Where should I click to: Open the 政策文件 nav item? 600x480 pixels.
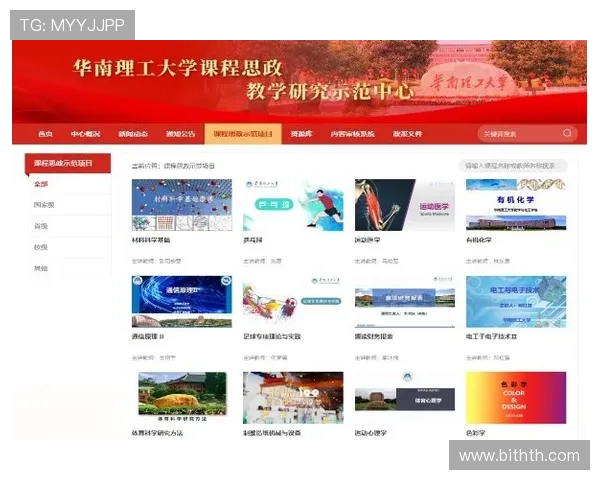[407, 134]
